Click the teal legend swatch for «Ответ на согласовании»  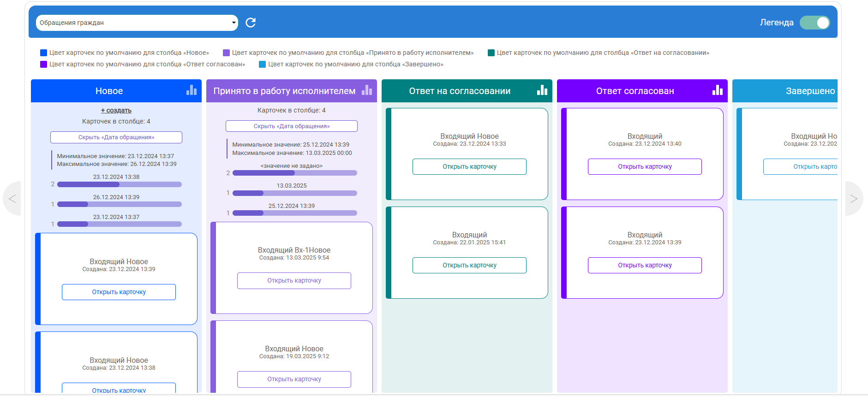pos(491,53)
